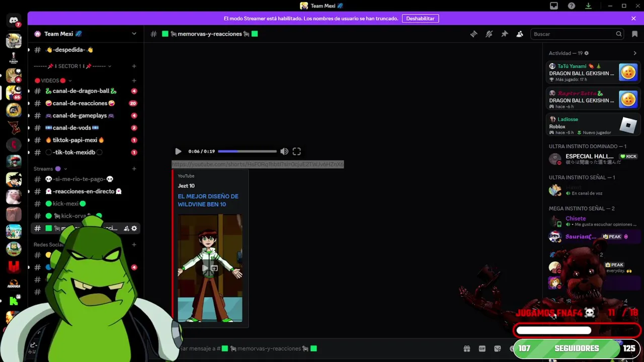644x362 pixels.
Task: Click the green download update icon
Action: coord(588,6)
